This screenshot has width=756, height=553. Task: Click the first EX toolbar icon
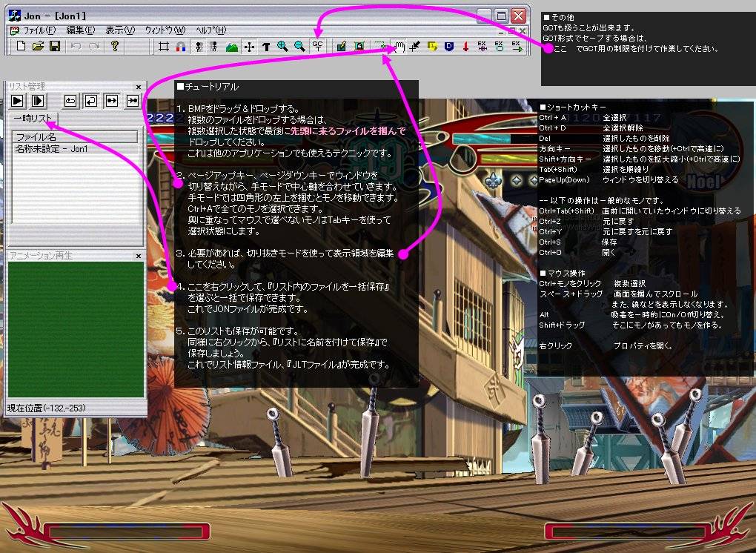pos(482,46)
